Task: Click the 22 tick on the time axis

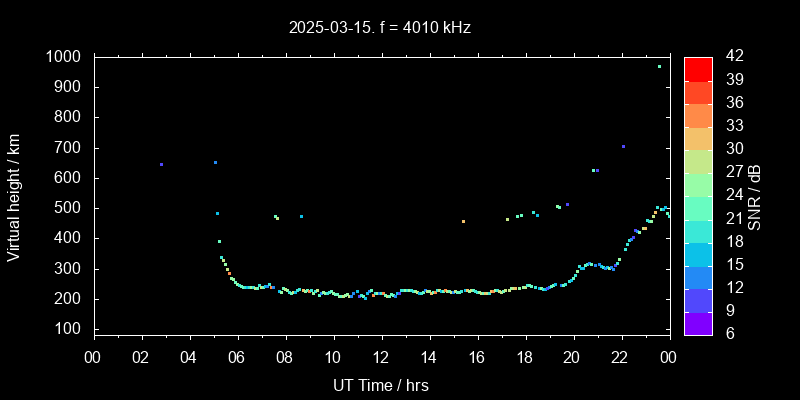Action: (x=621, y=357)
